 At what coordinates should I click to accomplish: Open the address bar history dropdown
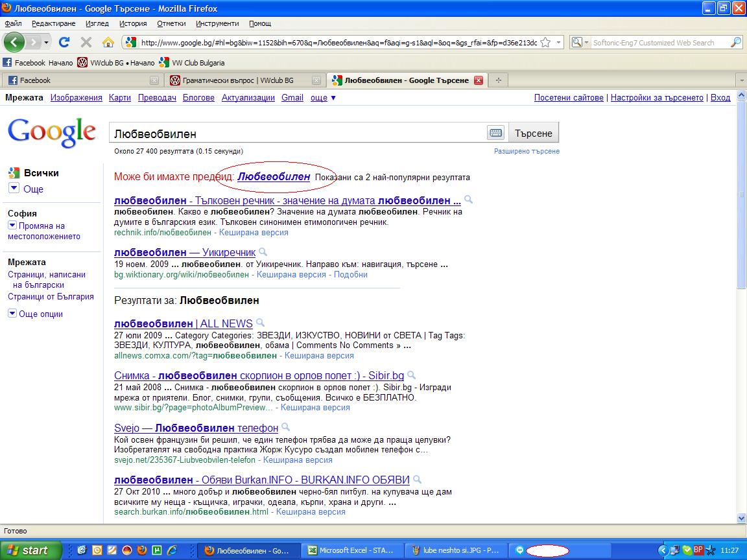[559, 42]
